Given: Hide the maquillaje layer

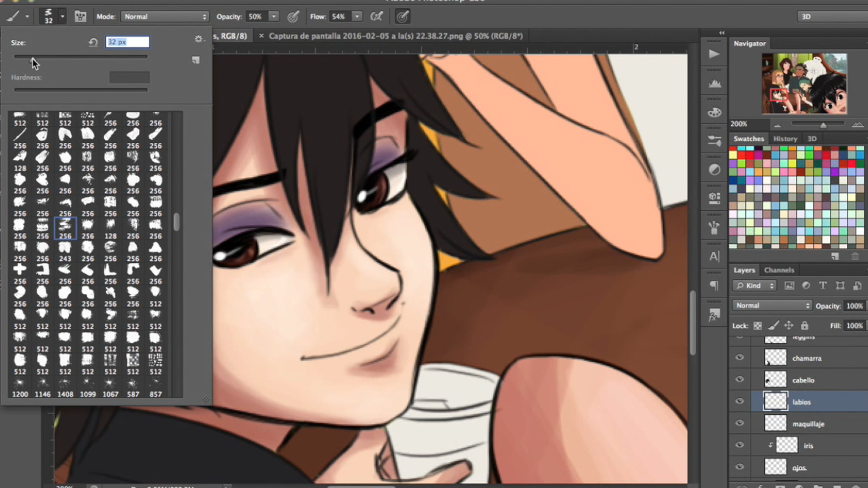Looking at the screenshot, I should [x=740, y=423].
